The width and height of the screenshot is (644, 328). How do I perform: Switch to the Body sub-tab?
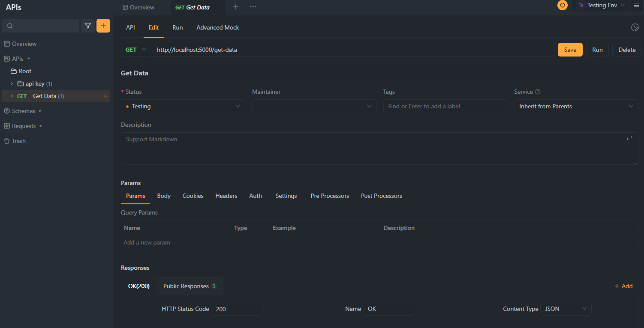164,196
